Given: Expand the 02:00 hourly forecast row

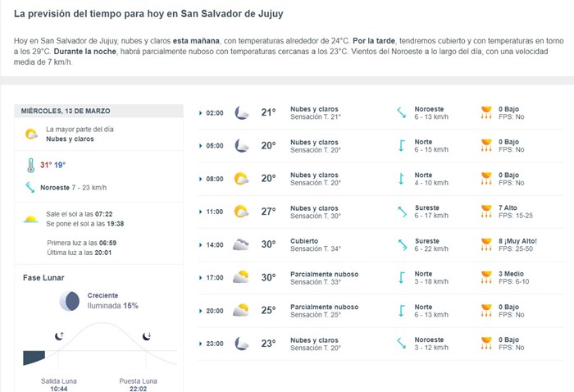Looking at the screenshot, I should [x=380, y=112].
